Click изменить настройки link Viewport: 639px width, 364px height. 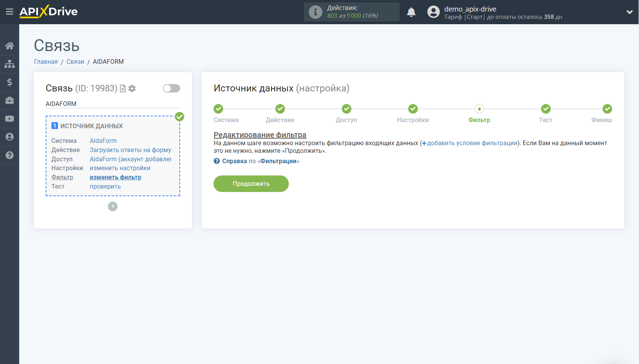tap(120, 168)
